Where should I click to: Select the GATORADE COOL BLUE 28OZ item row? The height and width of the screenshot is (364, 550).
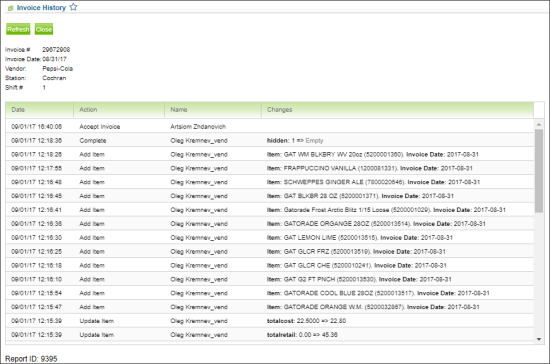click(269, 293)
